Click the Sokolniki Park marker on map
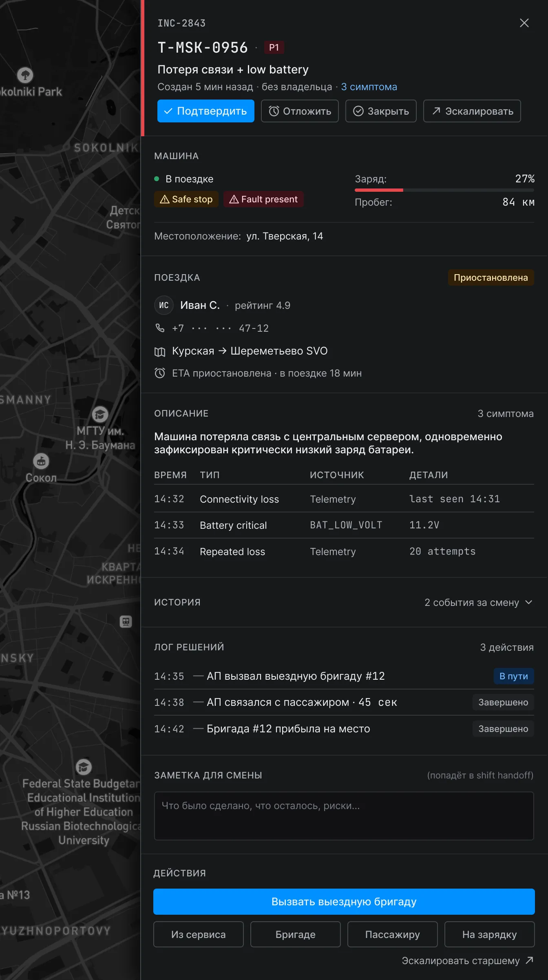This screenshot has width=548, height=980. pos(25,75)
